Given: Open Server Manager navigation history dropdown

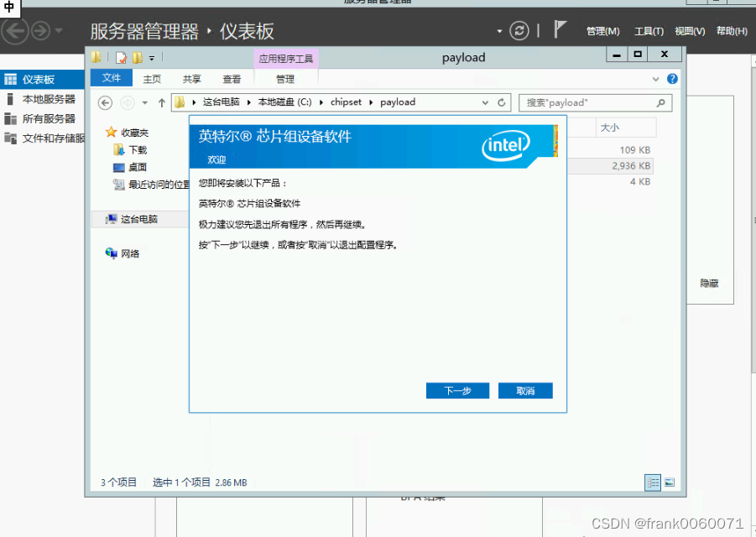Looking at the screenshot, I should tap(59, 31).
